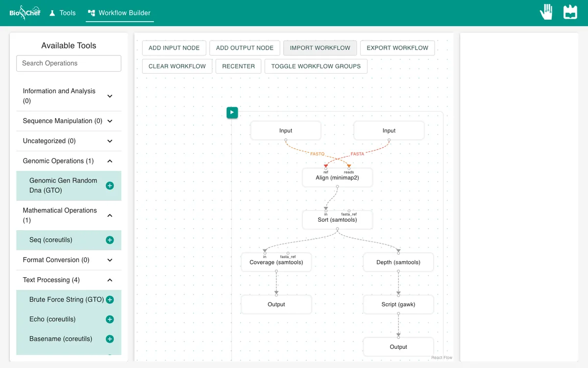Add Brute Force String (GTO) tool
Viewport: 588px width, 368px height.
110,300
